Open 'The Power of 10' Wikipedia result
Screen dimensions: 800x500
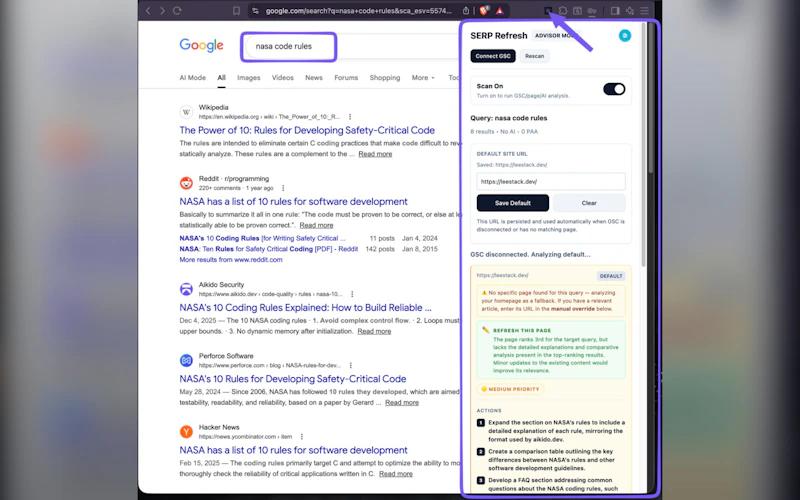[307, 130]
